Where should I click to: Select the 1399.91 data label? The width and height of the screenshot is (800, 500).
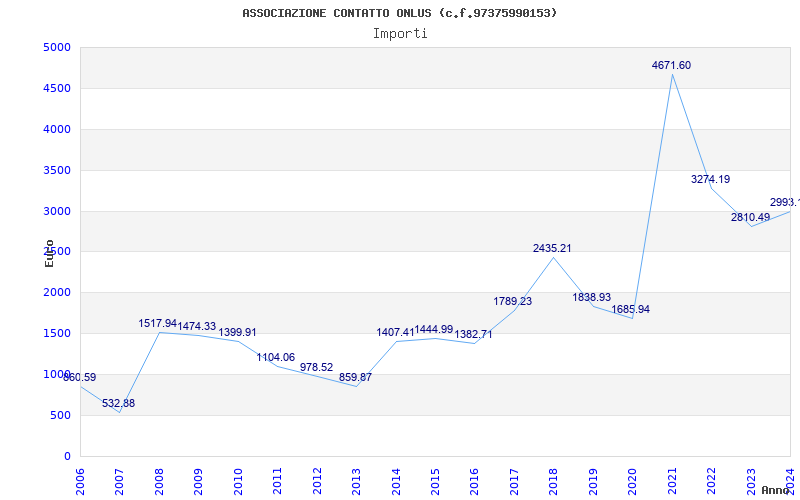tap(238, 333)
